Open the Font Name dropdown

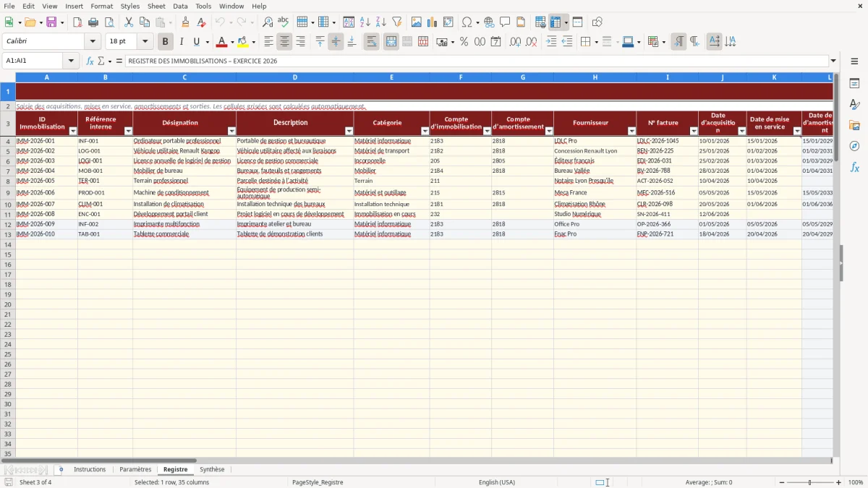93,42
